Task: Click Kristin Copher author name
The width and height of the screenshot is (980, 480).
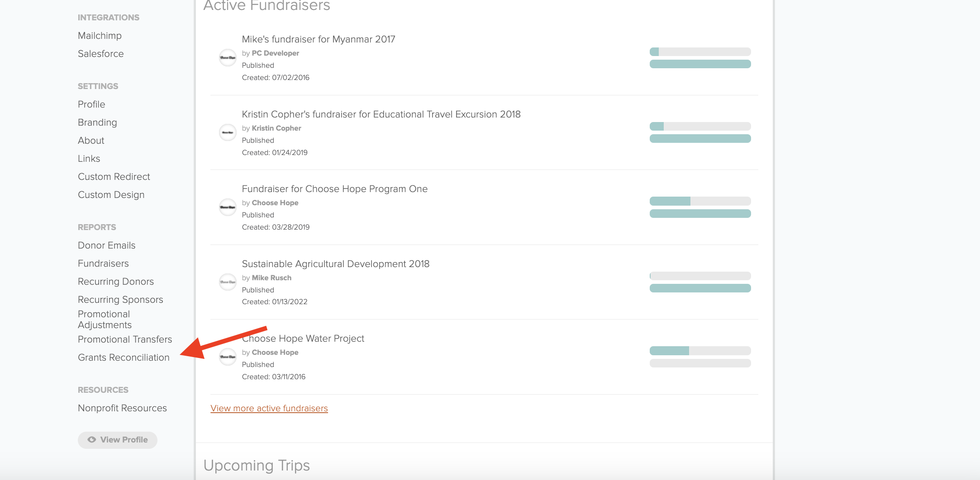Action: (276, 128)
